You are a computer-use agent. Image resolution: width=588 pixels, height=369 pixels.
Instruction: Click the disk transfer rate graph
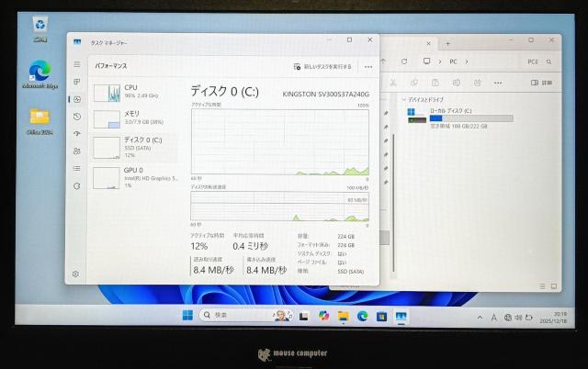click(x=280, y=206)
